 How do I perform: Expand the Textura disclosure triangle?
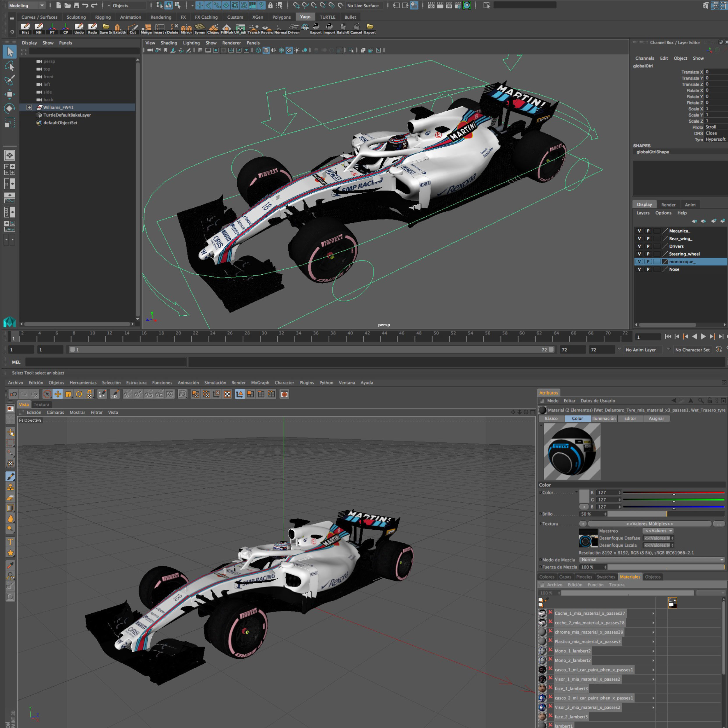pos(540,524)
